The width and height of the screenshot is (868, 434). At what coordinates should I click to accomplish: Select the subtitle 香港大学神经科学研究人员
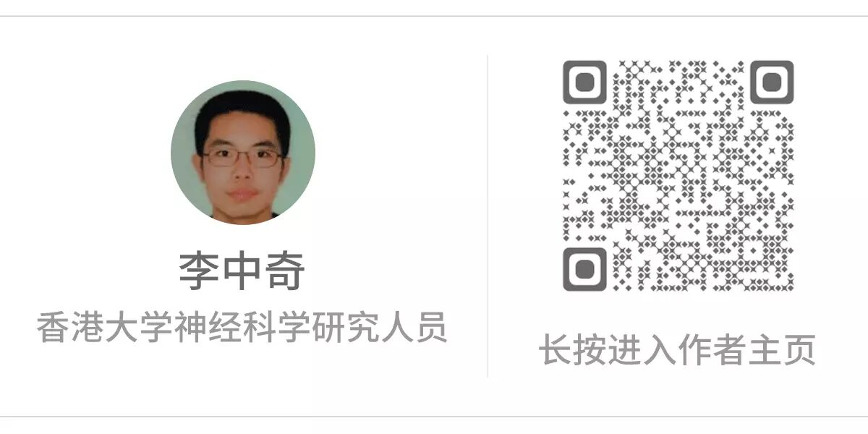(x=242, y=327)
